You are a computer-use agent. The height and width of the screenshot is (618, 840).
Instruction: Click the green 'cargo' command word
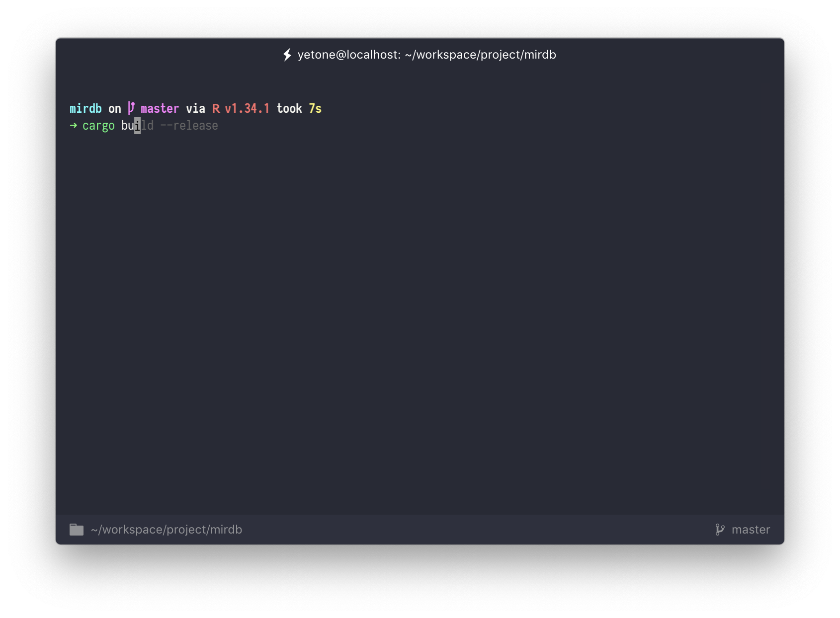[x=98, y=126]
